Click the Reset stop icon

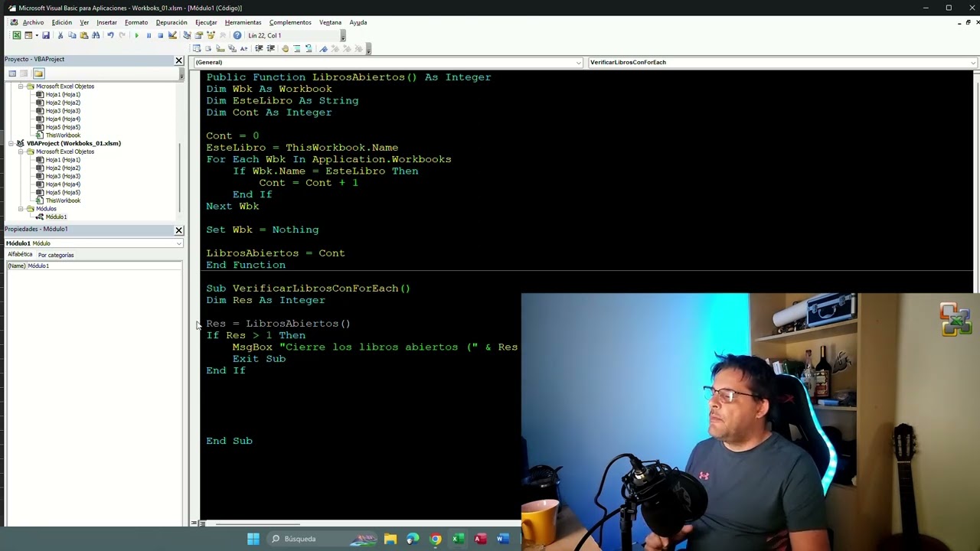(161, 35)
